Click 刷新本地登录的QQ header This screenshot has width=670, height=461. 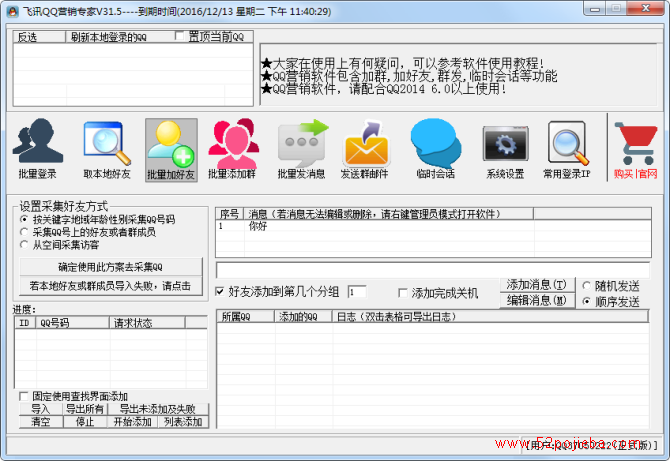[x=120, y=37]
